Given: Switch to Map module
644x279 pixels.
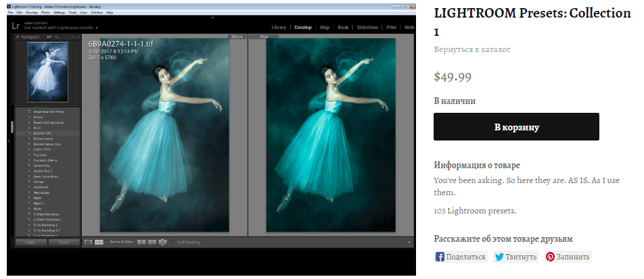Looking at the screenshot, I should click(325, 28).
